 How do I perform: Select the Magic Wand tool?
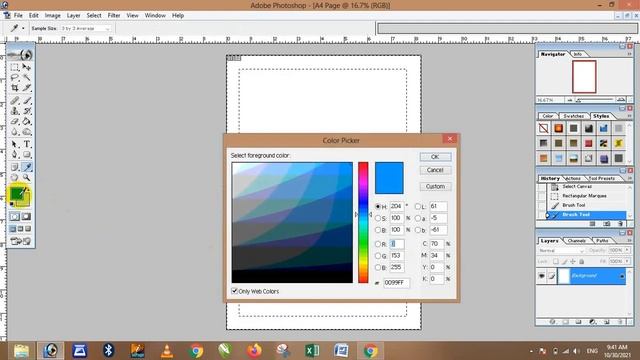[x=27, y=78]
